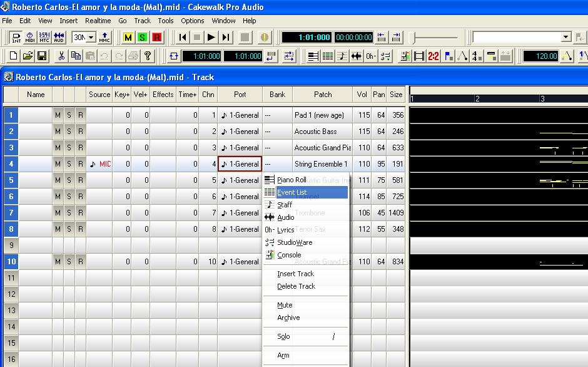Choose Archive in the context menu
Image resolution: width=588 pixels, height=367 pixels.
point(306,318)
